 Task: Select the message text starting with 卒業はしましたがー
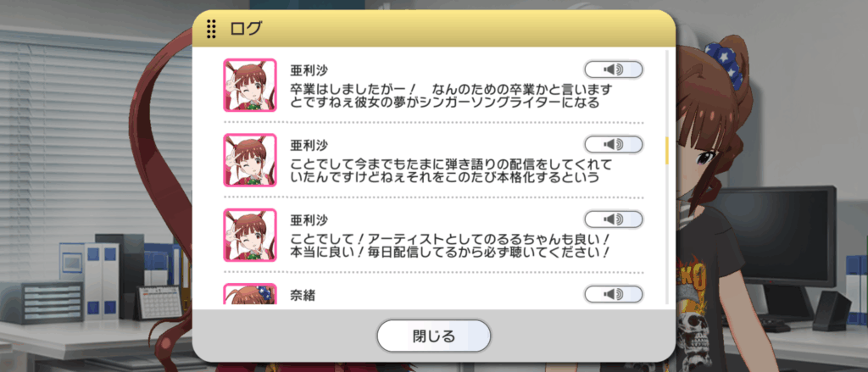[451, 96]
